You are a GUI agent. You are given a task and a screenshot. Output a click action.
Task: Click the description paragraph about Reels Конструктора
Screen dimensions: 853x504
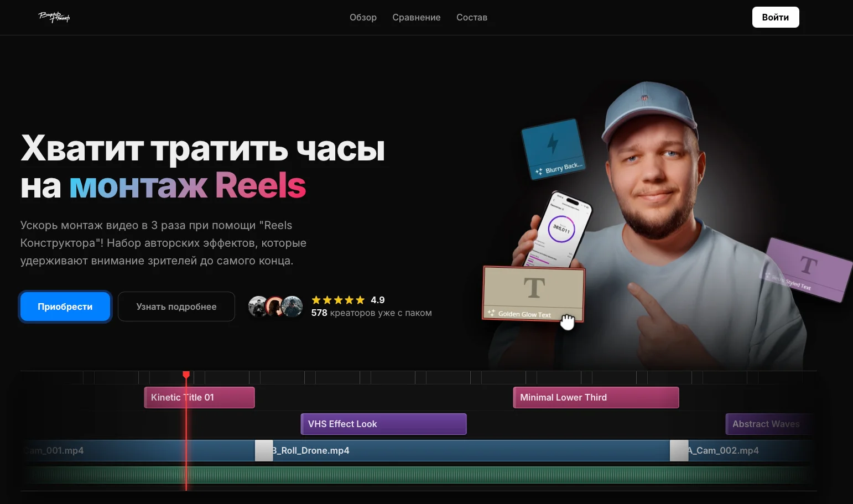click(x=163, y=243)
